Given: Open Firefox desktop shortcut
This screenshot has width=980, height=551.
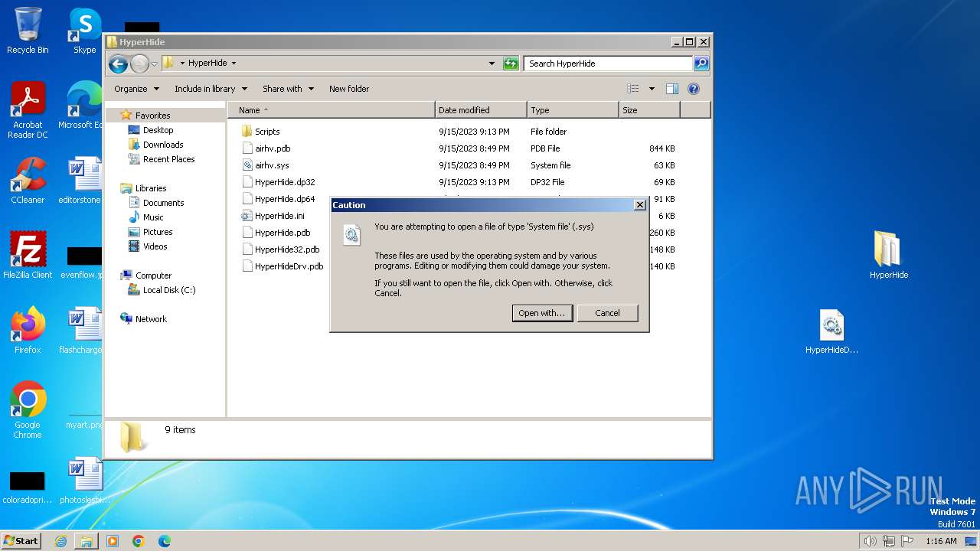Looking at the screenshot, I should 28,330.
